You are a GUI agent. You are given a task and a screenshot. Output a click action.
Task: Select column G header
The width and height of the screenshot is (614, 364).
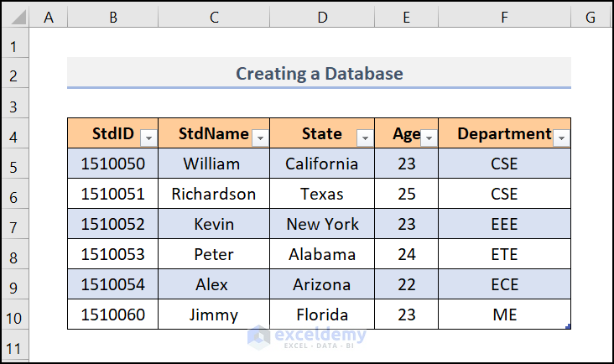pyautogui.click(x=591, y=15)
